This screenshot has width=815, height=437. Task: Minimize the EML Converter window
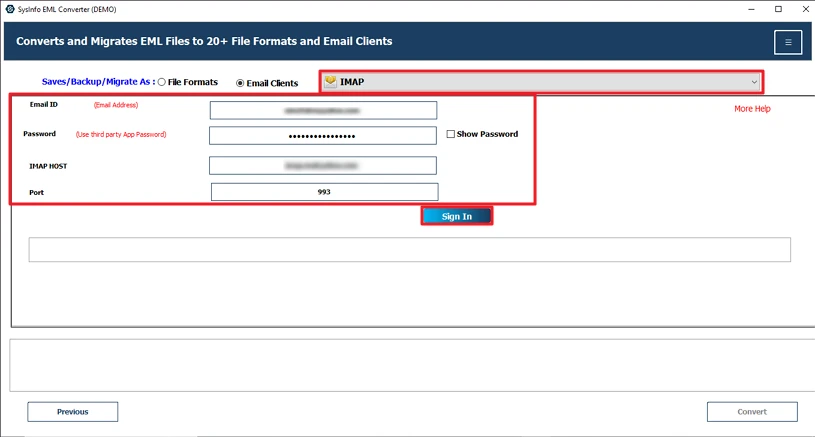coord(751,9)
